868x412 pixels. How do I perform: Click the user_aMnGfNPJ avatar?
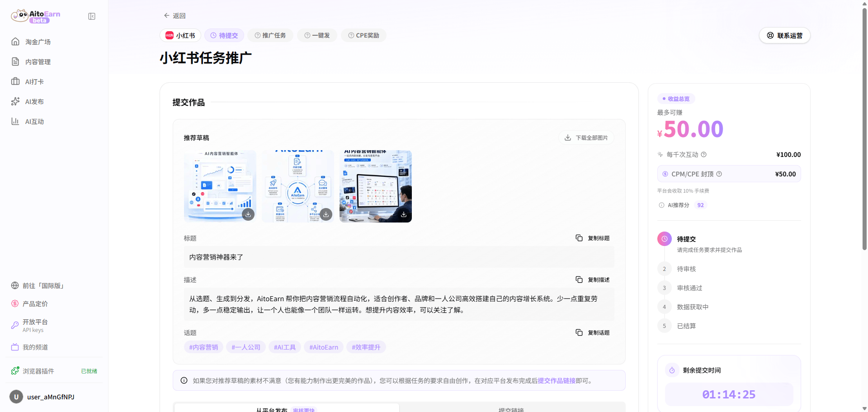tap(16, 397)
